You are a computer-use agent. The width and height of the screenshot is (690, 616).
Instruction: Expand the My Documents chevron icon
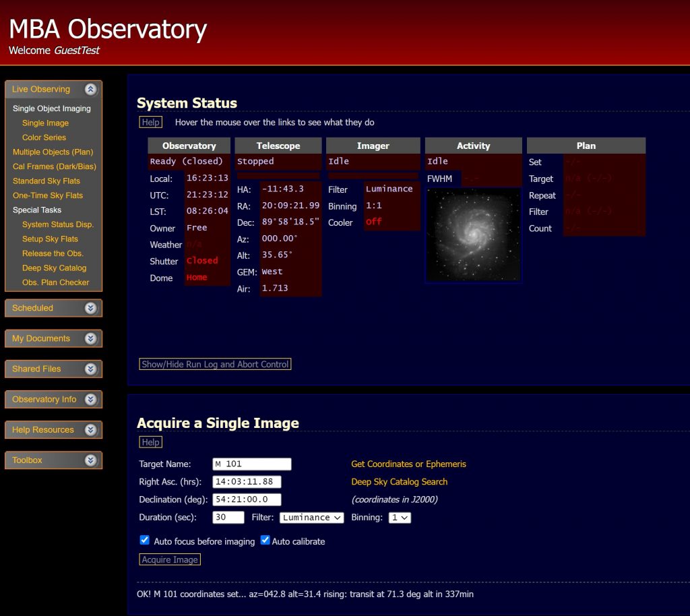(91, 338)
